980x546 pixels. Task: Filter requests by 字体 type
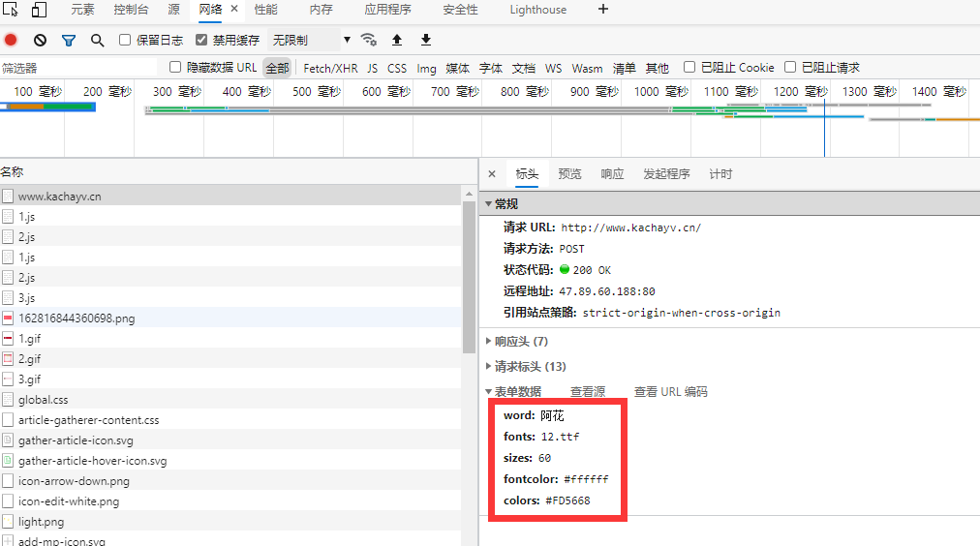click(x=491, y=68)
